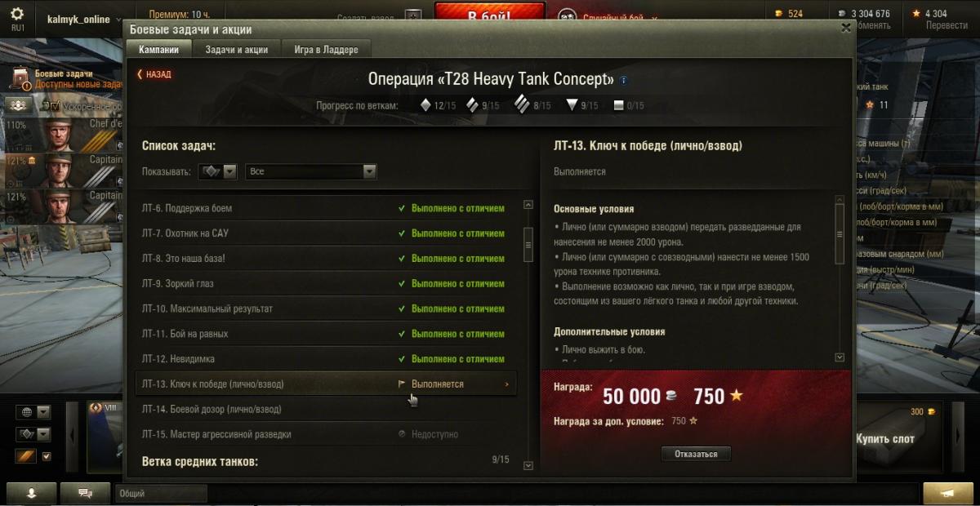Select the ЛТ-14. Боевой дозор task
Viewport: 980px width, 506px height.
point(326,409)
